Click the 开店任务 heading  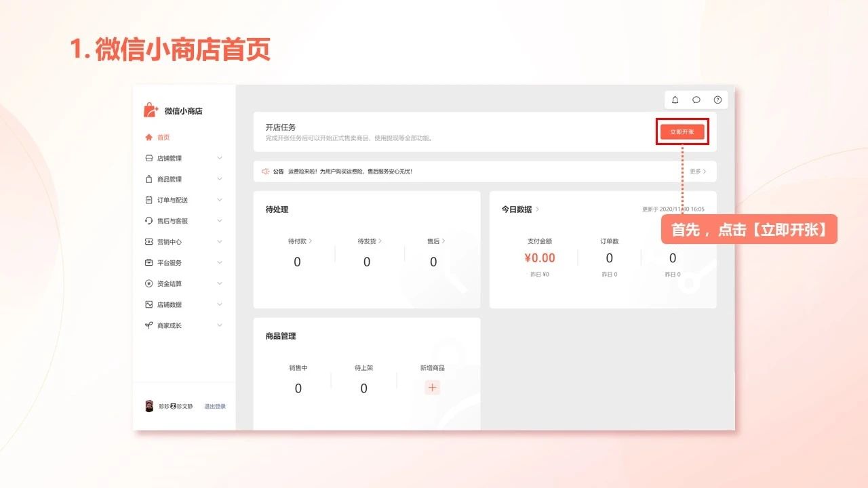(x=281, y=127)
